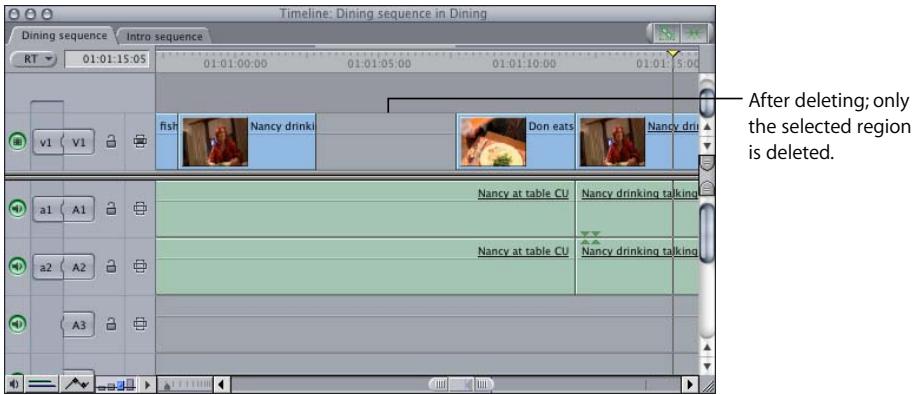915x395 pixels.
Task: Click horizontal scrollbar left arrow
Action: [221, 384]
